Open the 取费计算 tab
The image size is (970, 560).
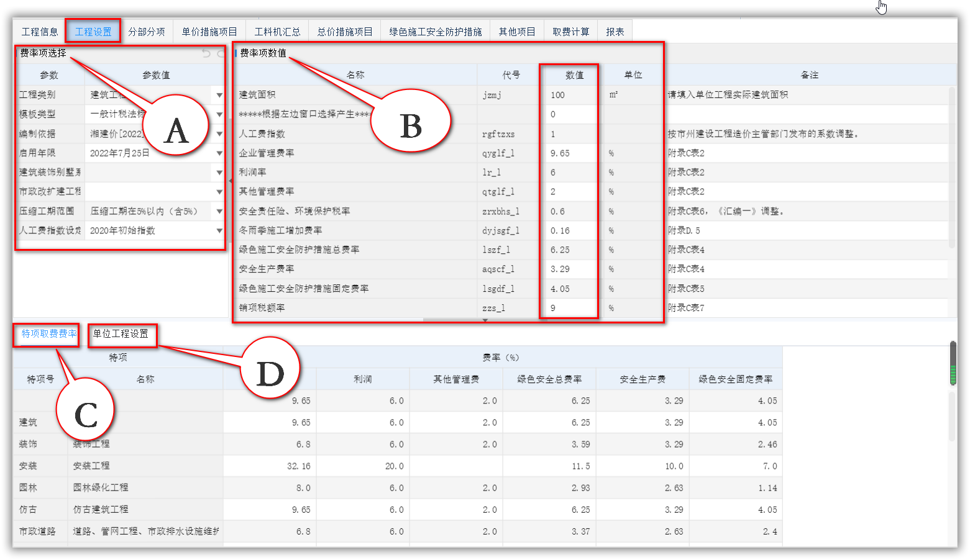coord(570,31)
